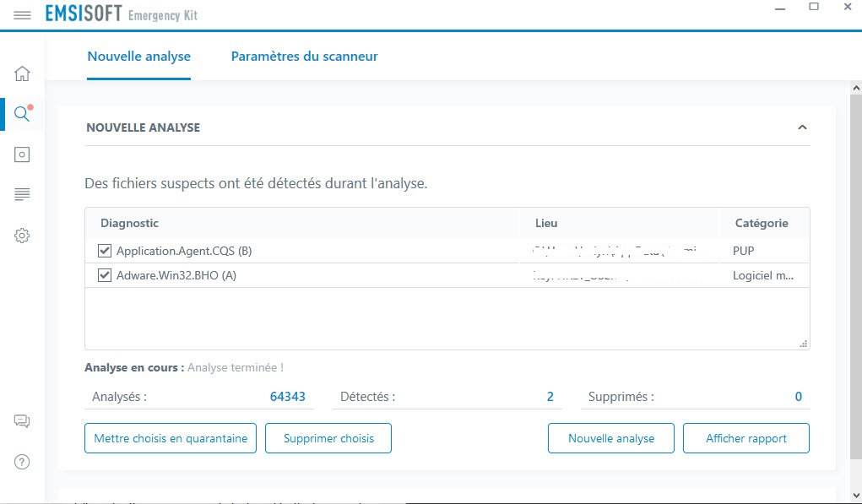Uncheck Application.Agent.CQS (B) detection
The width and height of the screenshot is (862, 504).
click(x=105, y=251)
